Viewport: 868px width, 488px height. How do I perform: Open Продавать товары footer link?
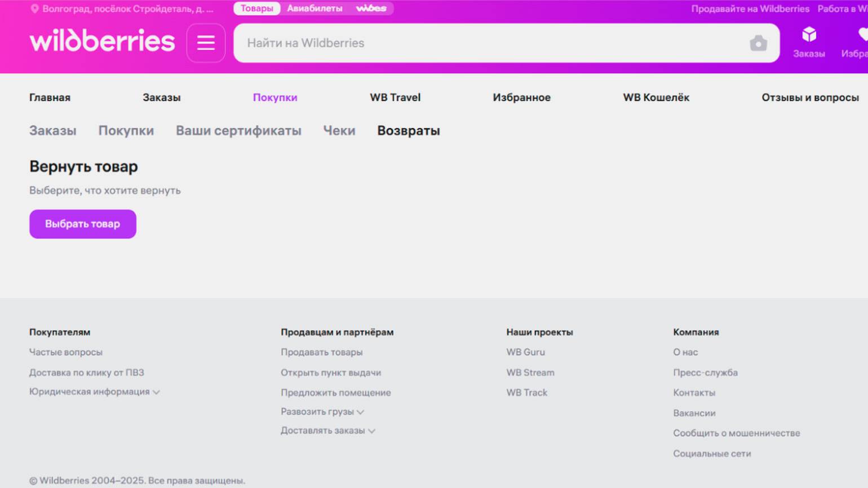tap(322, 352)
